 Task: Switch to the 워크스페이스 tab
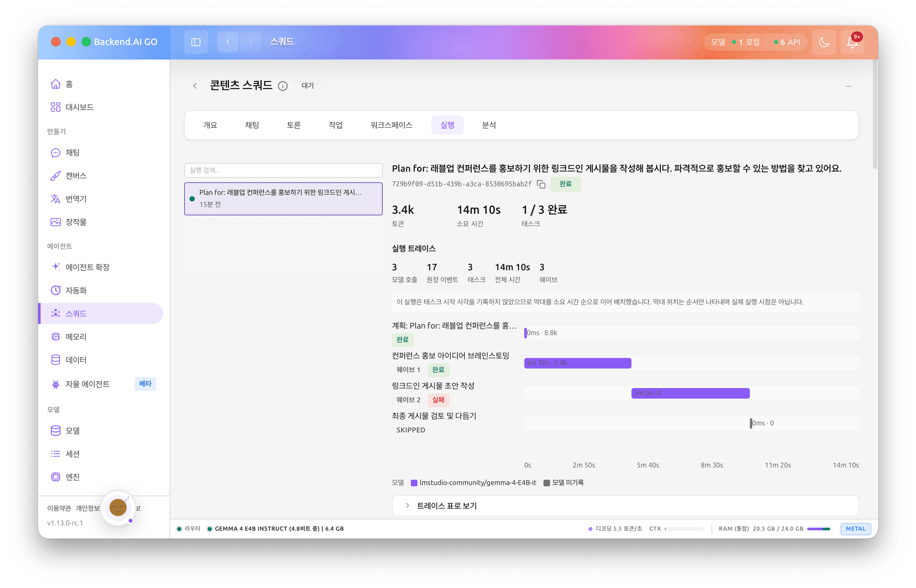[x=391, y=125]
